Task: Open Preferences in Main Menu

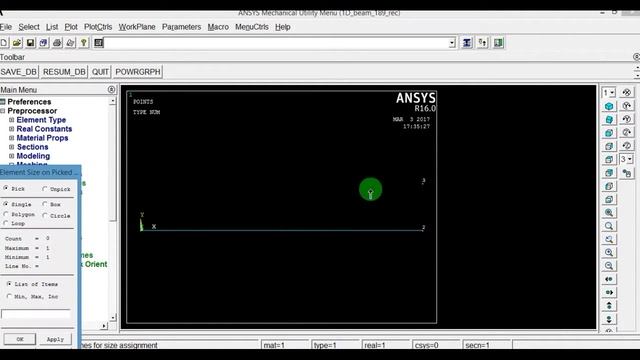Action: tap(29, 102)
